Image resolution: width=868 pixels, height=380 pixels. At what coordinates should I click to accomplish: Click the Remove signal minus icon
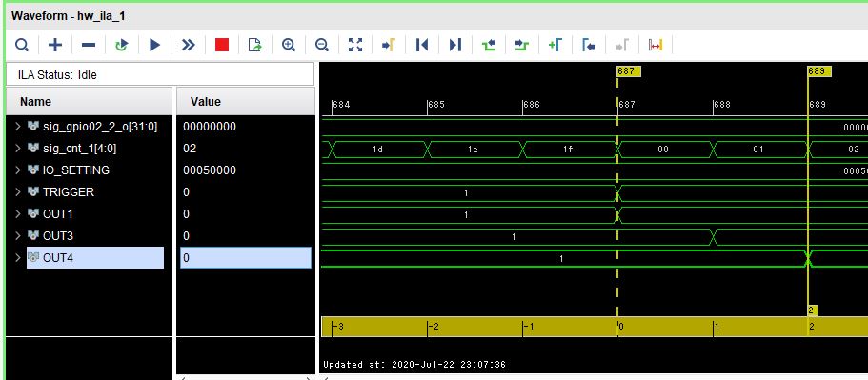coord(89,45)
